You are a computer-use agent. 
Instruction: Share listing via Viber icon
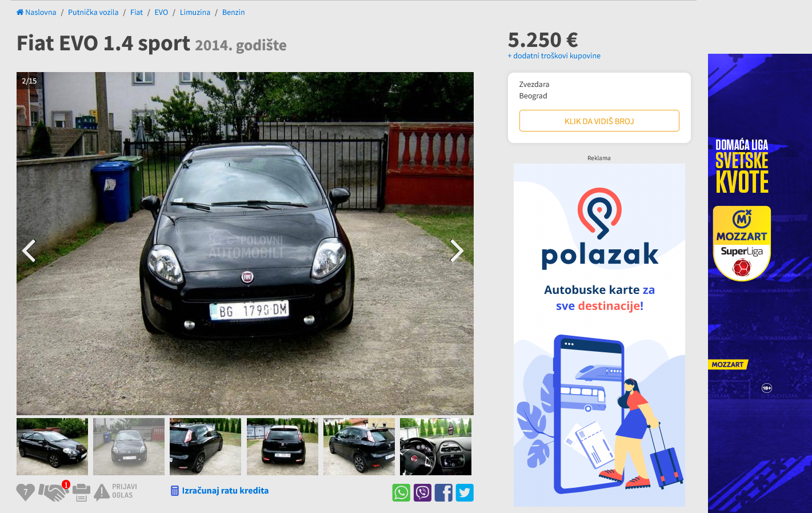422,492
